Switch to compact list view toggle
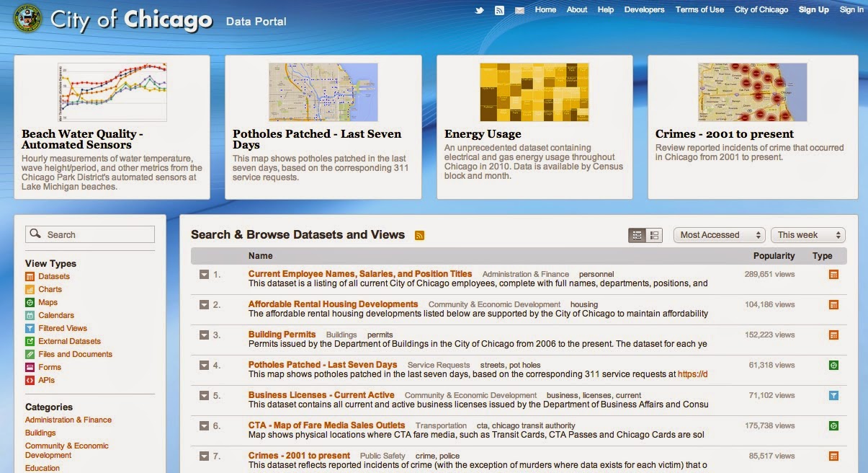Screen dimensions: 868x473 (x=637, y=235)
